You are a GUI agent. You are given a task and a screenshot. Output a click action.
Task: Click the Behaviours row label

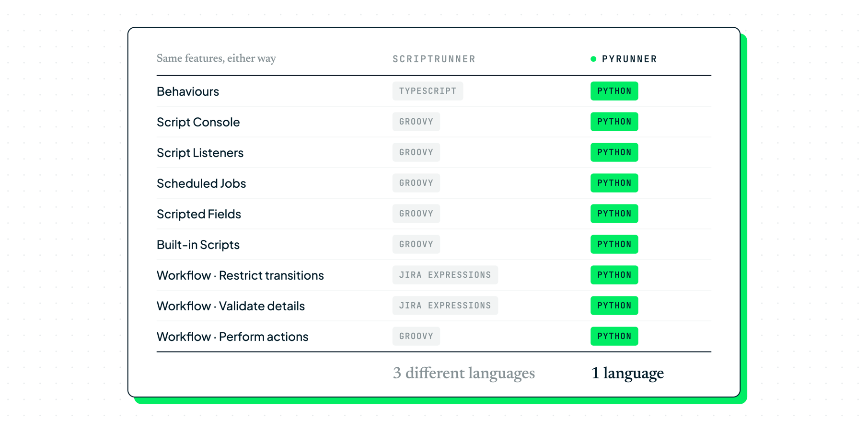188,91
